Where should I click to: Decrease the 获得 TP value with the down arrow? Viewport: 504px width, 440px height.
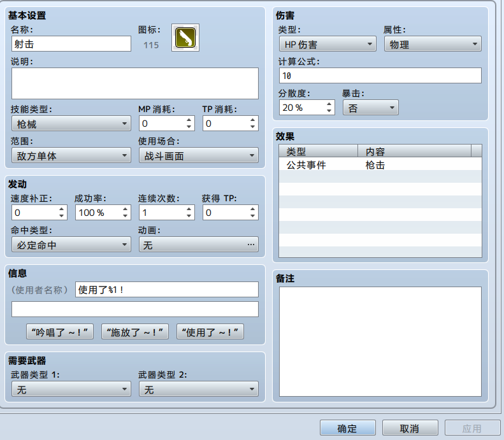point(253,216)
